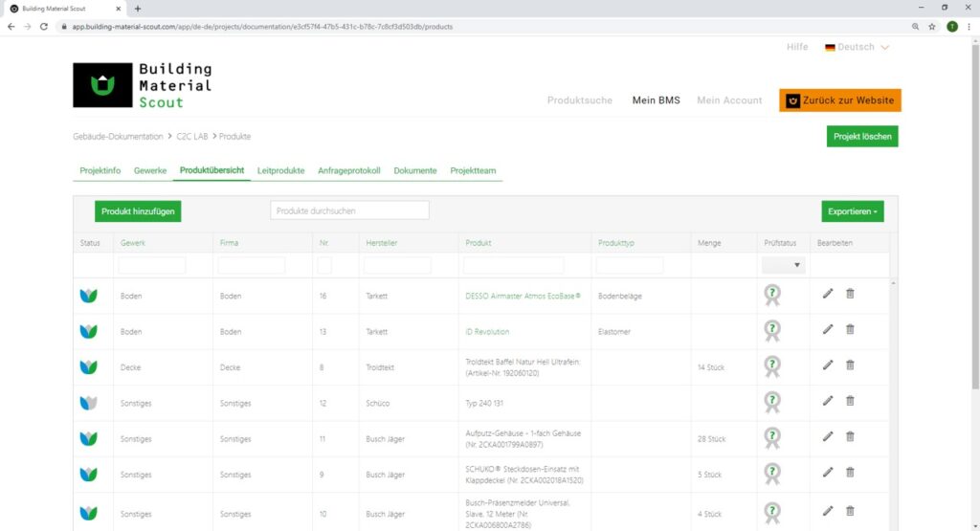Image resolution: width=980 pixels, height=531 pixels.
Task: Click grey status leaf icon of Schüco row
Action: click(89, 403)
